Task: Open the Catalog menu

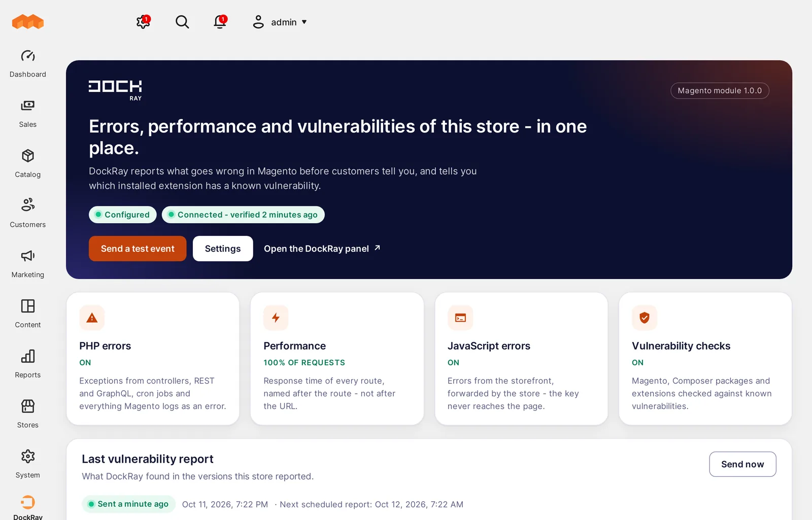Action: pos(28,164)
